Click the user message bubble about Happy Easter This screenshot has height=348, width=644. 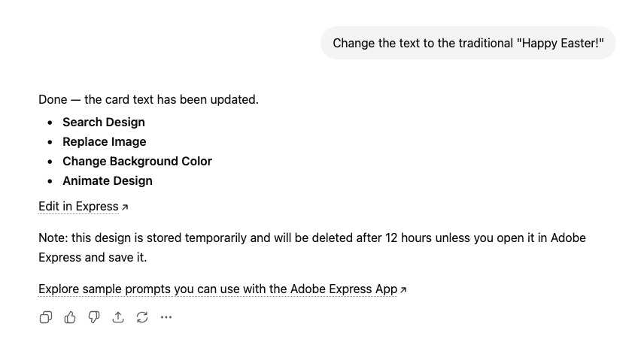point(468,43)
